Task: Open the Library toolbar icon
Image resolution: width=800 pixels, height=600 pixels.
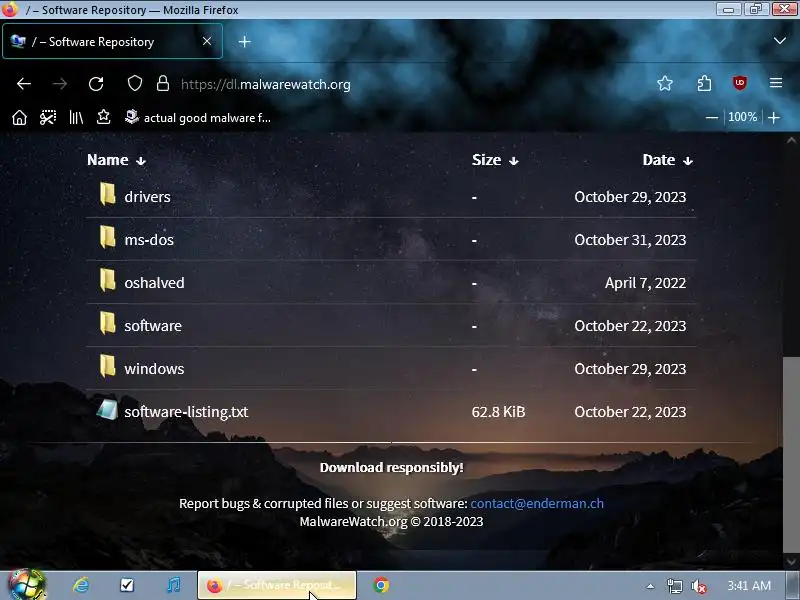Action: (x=76, y=118)
